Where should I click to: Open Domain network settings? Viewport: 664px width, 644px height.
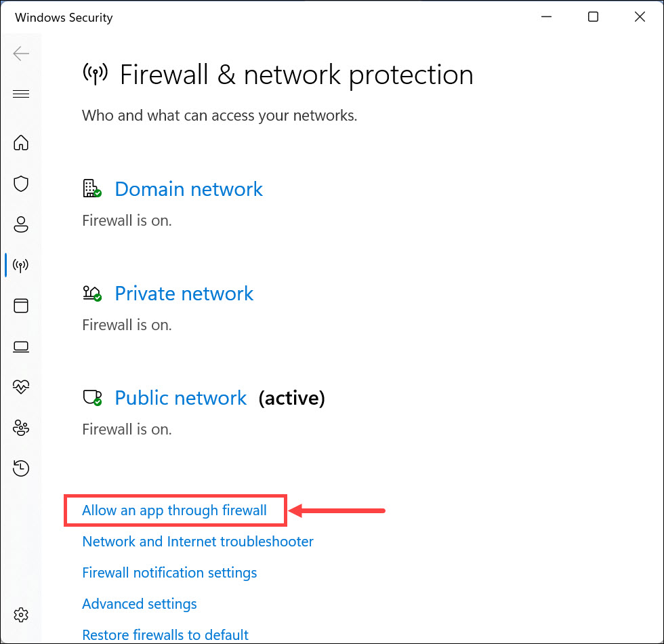(188, 189)
